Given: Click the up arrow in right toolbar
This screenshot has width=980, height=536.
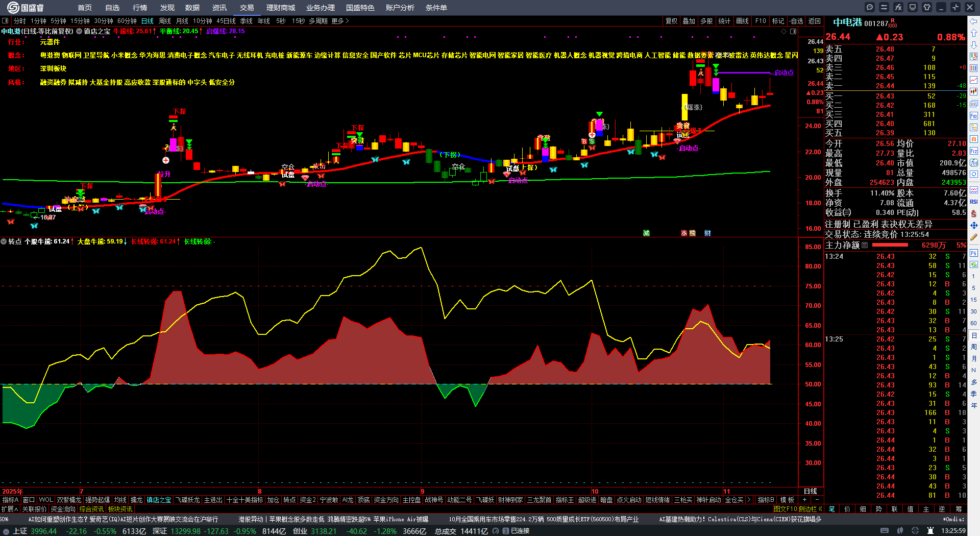Looking at the screenshot, I should pyautogui.click(x=974, y=33).
